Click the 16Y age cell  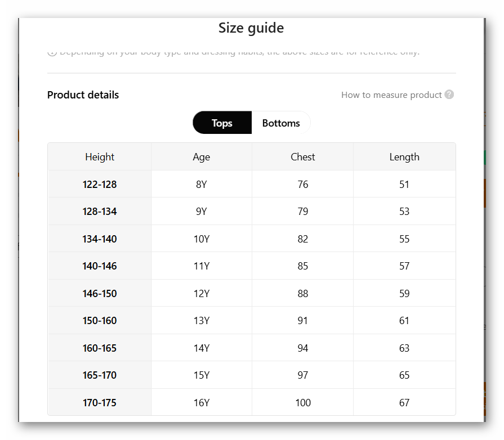[x=201, y=403]
